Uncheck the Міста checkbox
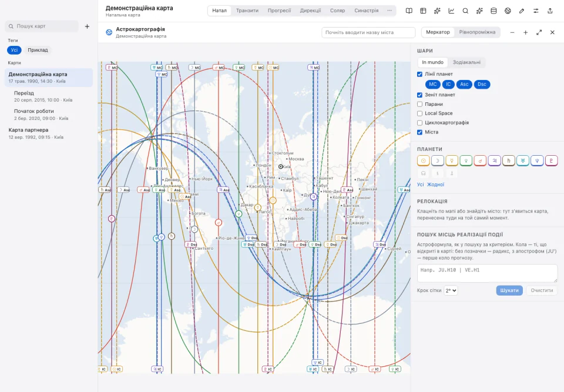Viewport: 564px width, 392px height. 419,132
